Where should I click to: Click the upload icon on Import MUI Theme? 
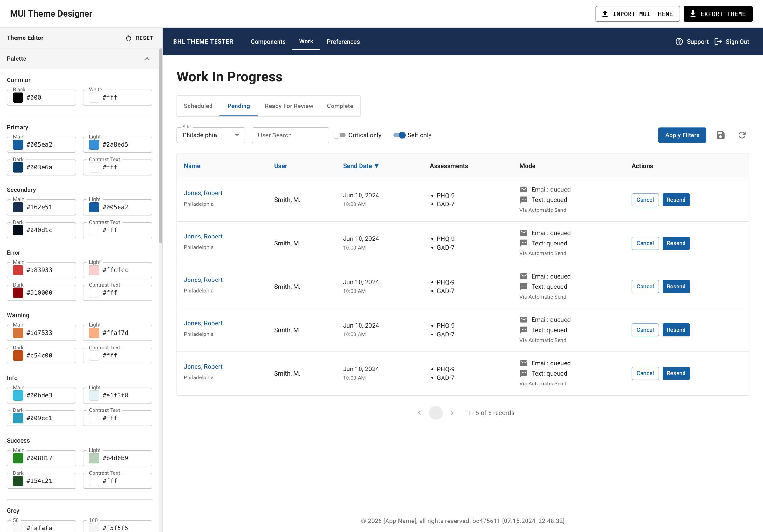coord(605,14)
